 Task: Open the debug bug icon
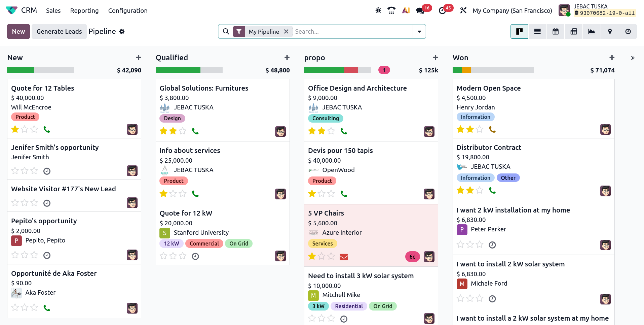click(378, 10)
